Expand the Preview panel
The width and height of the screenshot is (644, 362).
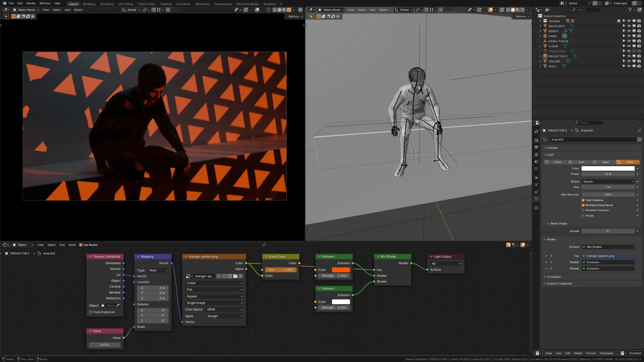(x=552, y=148)
